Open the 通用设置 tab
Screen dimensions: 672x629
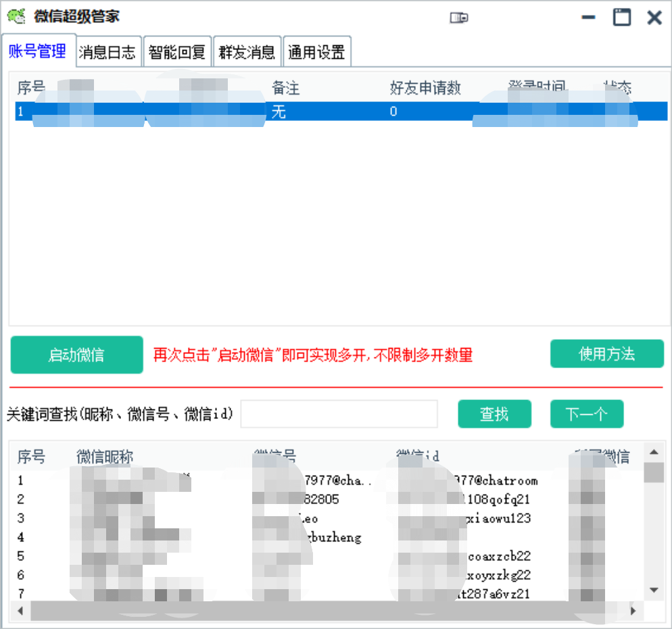point(316,52)
